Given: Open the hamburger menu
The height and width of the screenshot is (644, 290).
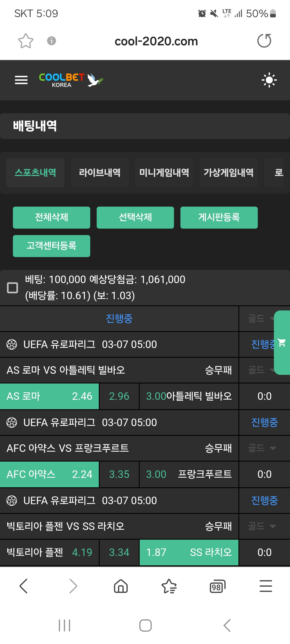Looking at the screenshot, I should [21, 80].
